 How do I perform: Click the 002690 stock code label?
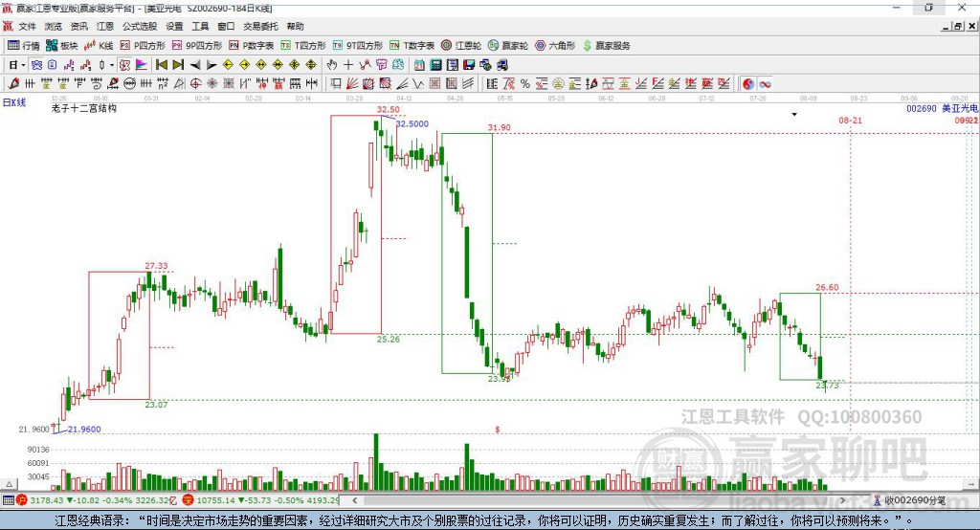coord(922,108)
